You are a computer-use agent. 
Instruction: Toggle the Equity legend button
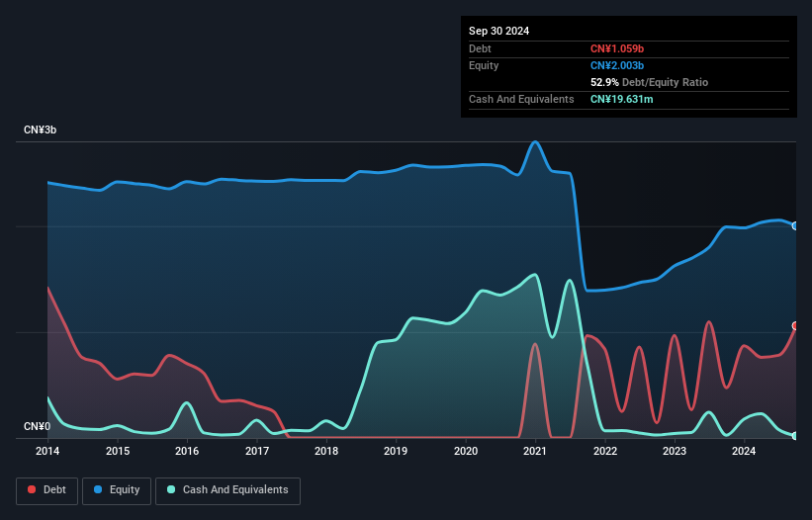click(x=117, y=490)
